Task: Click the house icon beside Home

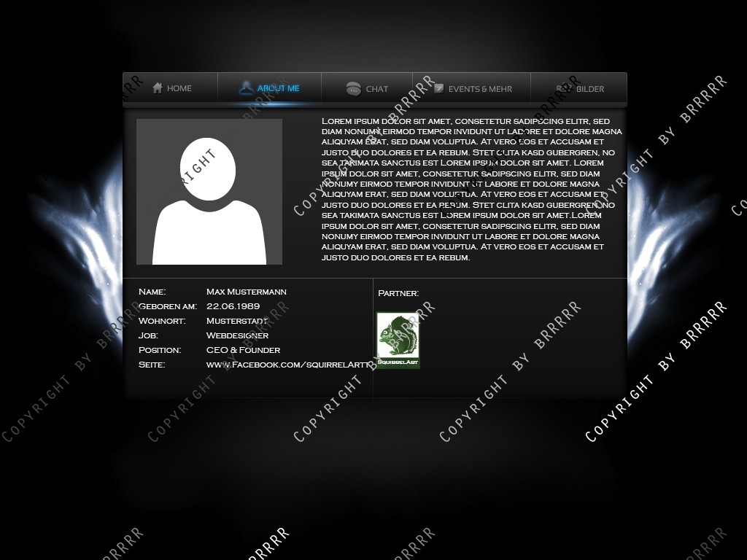Action: click(158, 88)
